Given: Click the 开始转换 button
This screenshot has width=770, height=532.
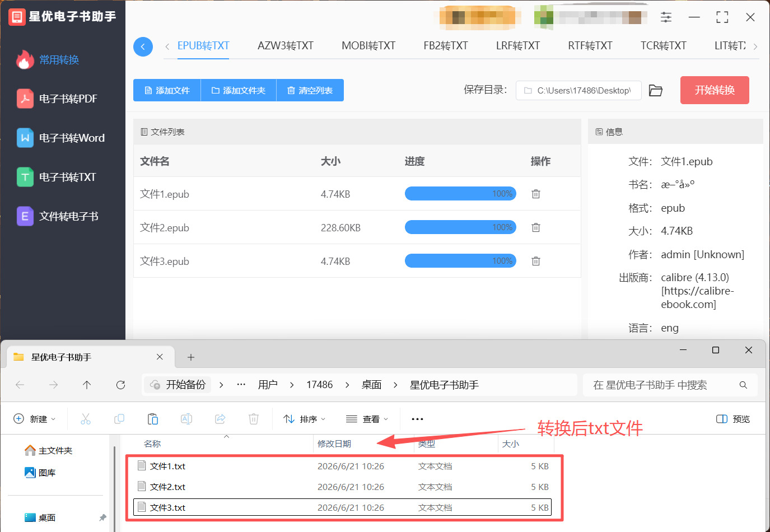Looking at the screenshot, I should point(715,90).
